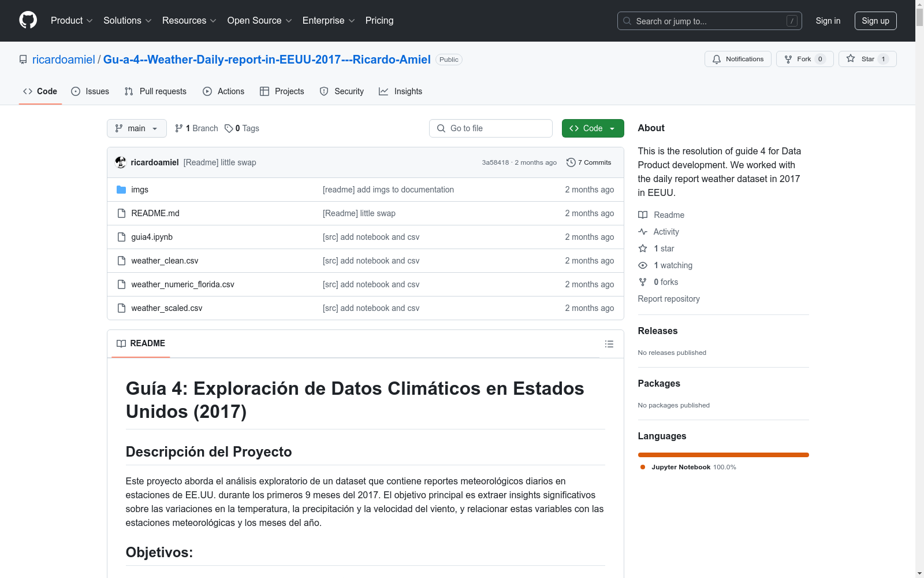Image resolution: width=924 pixels, height=578 pixels.
Task: Click the star count badge showing 1
Action: coord(883,59)
